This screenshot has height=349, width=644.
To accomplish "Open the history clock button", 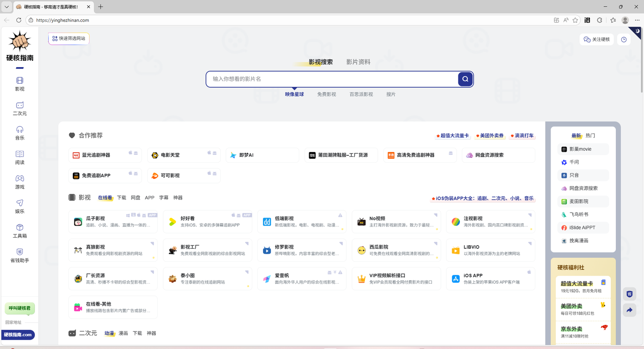I will [x=624, y=39].
